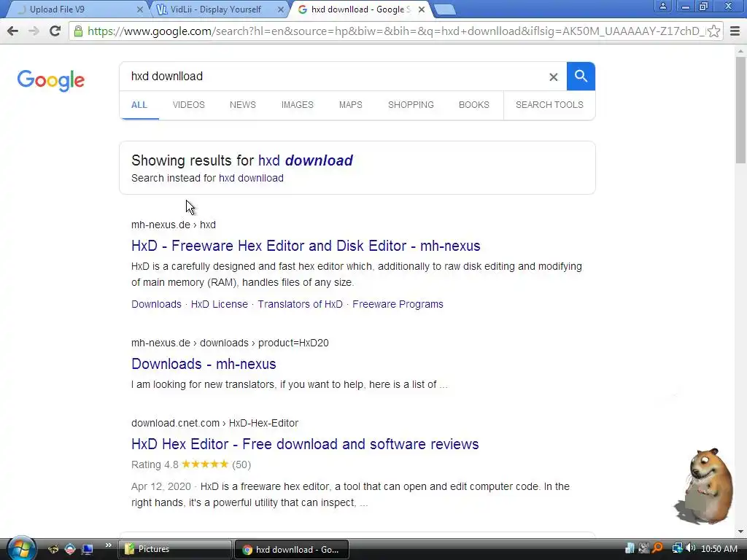The image size is (747, 560).
Task: Click the network tray icon
Action: [677, 548]
